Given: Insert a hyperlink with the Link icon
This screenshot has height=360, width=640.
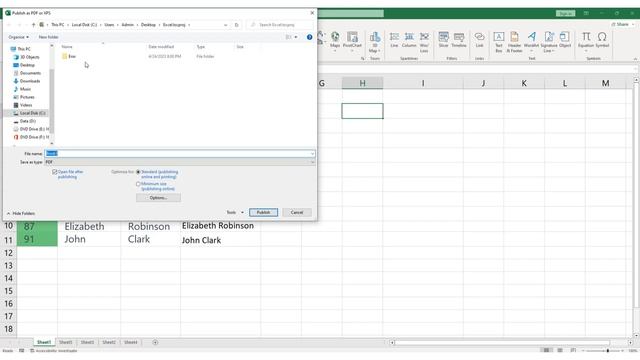Looking at the screenshot, I should [480, 40].
